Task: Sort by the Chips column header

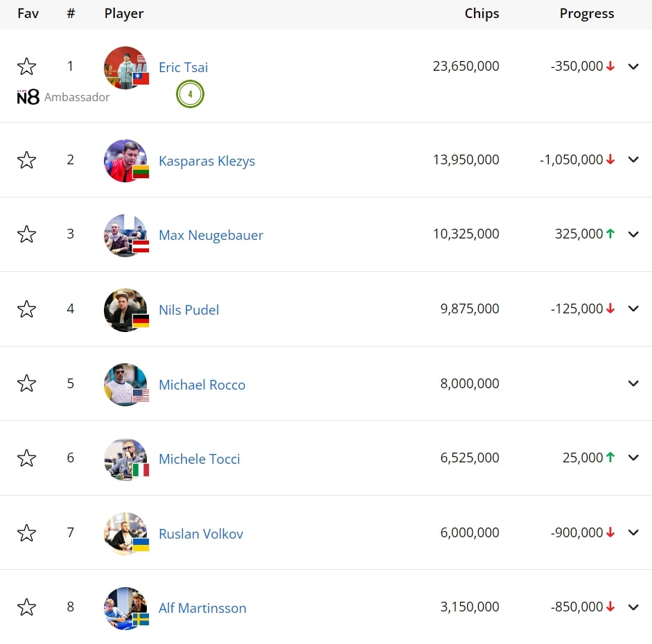Action: (x=482, y=13)
